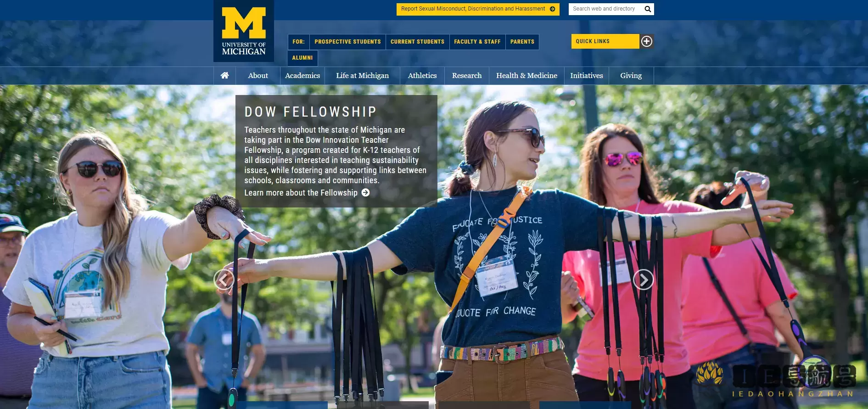Click the search magnifier icon
Image resolution: width=868 pixels, height=409 pixels.
tap(648, 9)
